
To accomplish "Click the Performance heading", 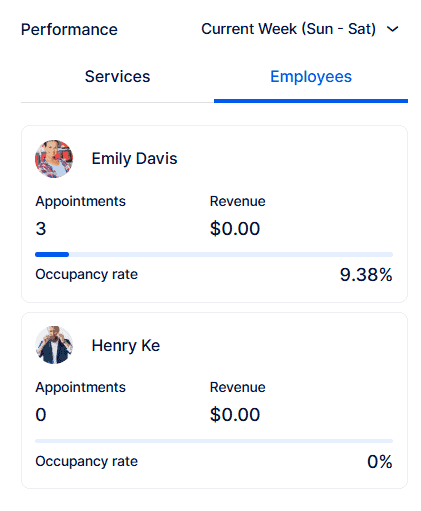I will [x=69, y=29].
